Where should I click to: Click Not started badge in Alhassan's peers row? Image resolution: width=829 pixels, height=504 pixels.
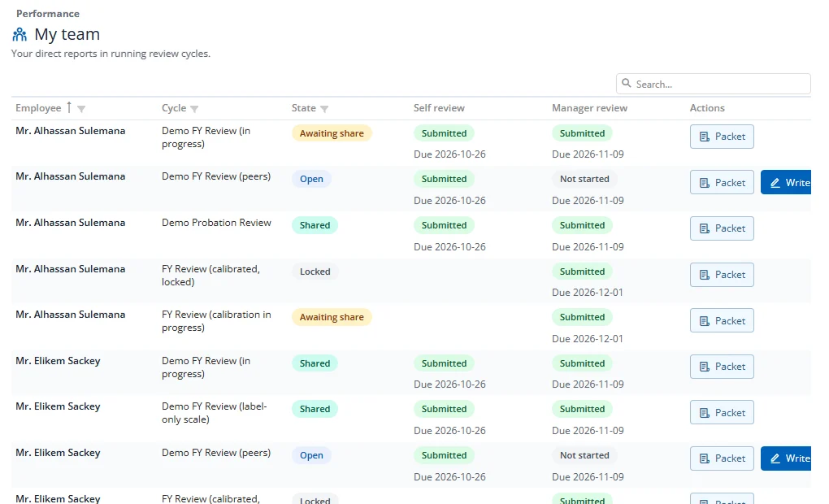pyautogui.click(x=584, y=179)
